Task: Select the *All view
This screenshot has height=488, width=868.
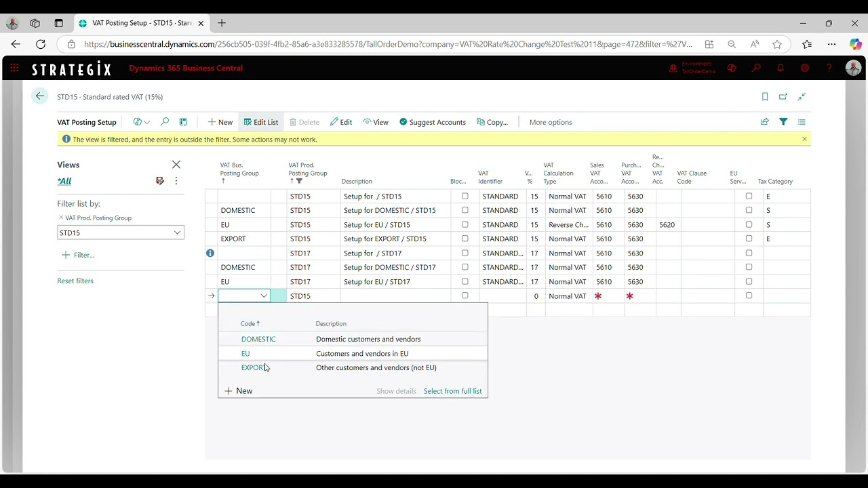Action: pos(64,181)
